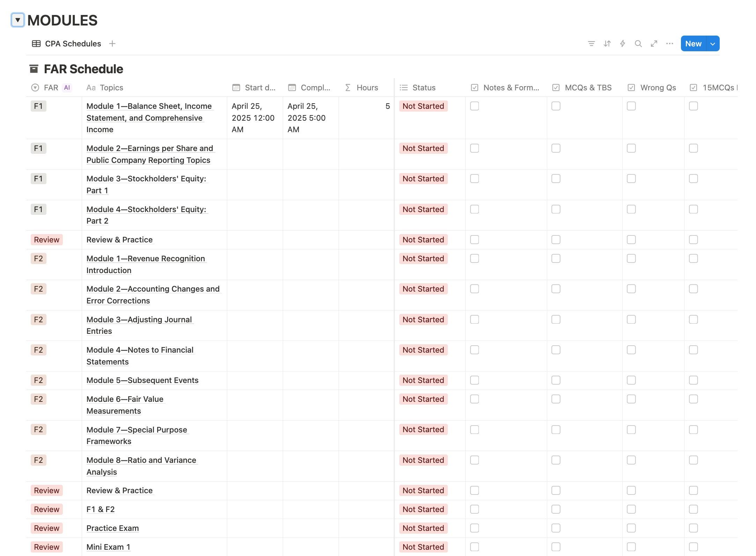Click the database search magnifier icon
This screenshot has height=556, width=756.
point(638,44)
